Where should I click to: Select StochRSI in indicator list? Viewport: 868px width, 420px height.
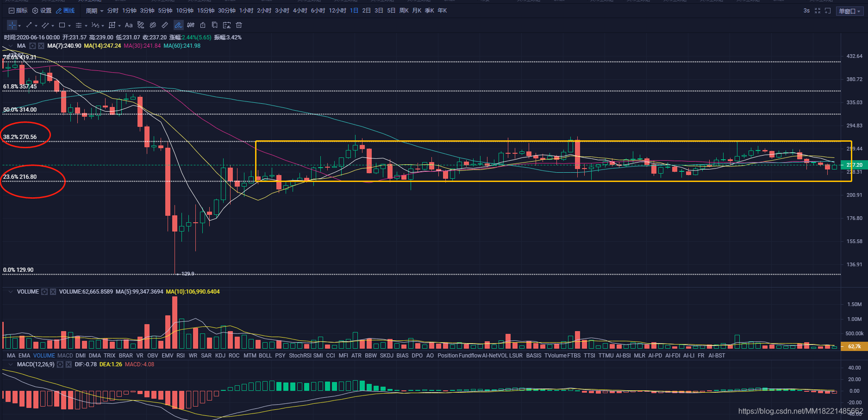tap(300, 356)
